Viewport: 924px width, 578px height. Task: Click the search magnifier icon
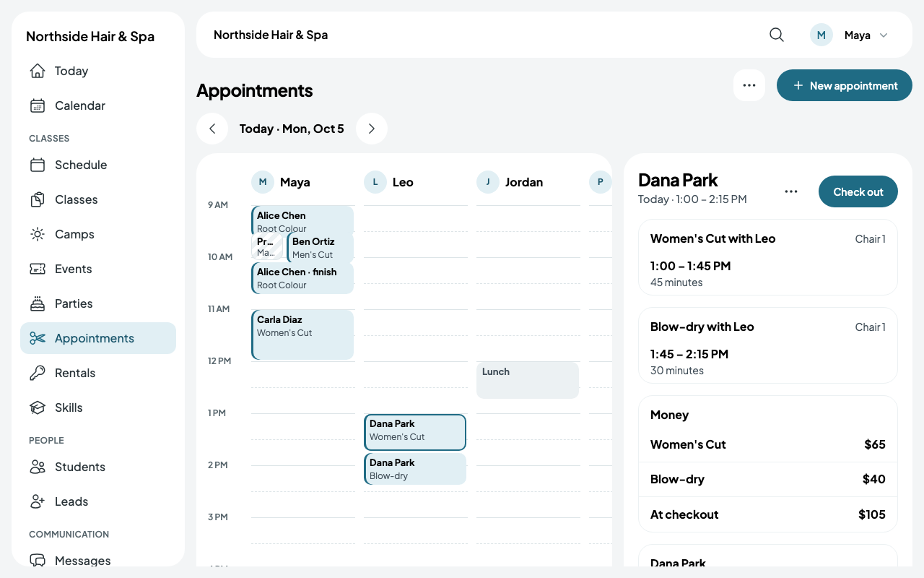[777, 35]
